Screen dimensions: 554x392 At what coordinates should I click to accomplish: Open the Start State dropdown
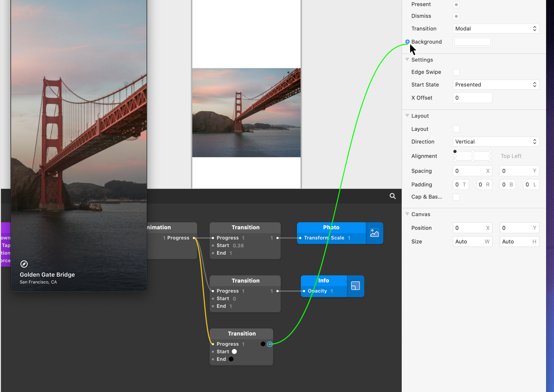[x=496, y=85]
